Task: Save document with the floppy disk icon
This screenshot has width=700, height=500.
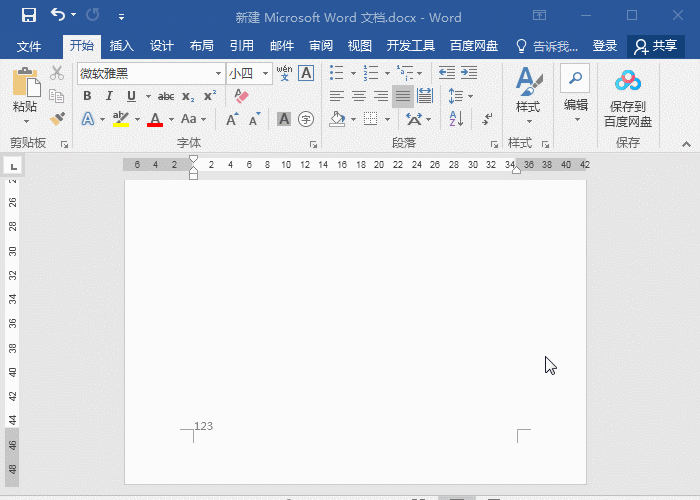Action: pyautogui.click(x=28, y=16)
